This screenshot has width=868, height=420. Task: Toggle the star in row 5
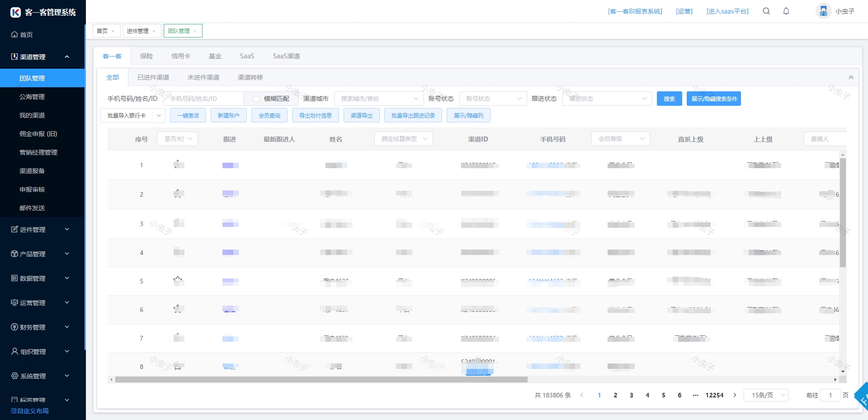tap(178, 281)
